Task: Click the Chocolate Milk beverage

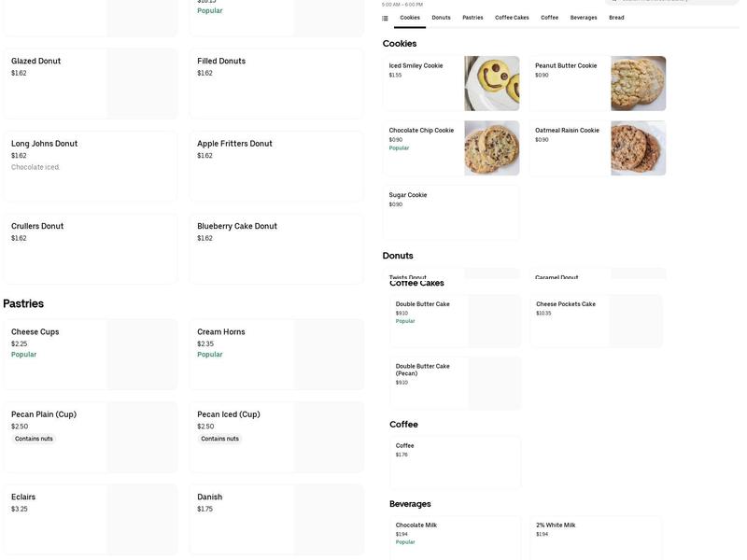Action: pyautogui.click(x=455, y=538)
